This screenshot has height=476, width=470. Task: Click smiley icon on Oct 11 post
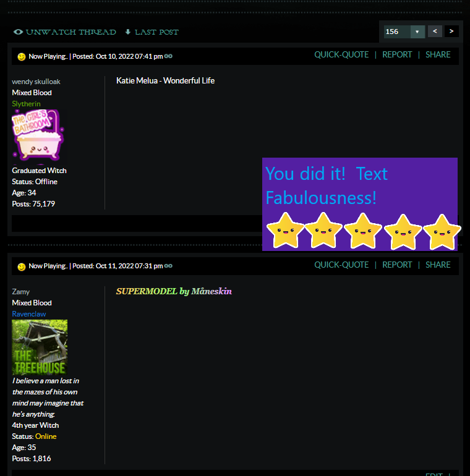pos(21,266)
